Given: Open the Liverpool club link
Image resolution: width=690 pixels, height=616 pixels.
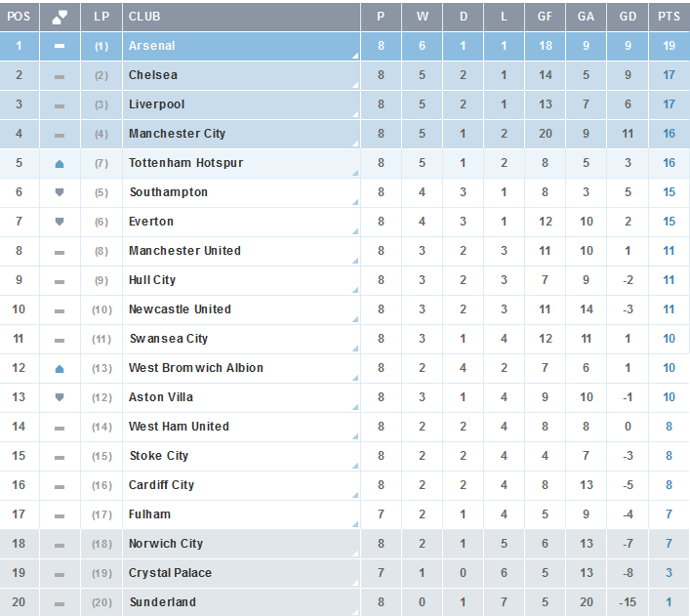Looking at the screenshot, I should click(x=157, y=104).
